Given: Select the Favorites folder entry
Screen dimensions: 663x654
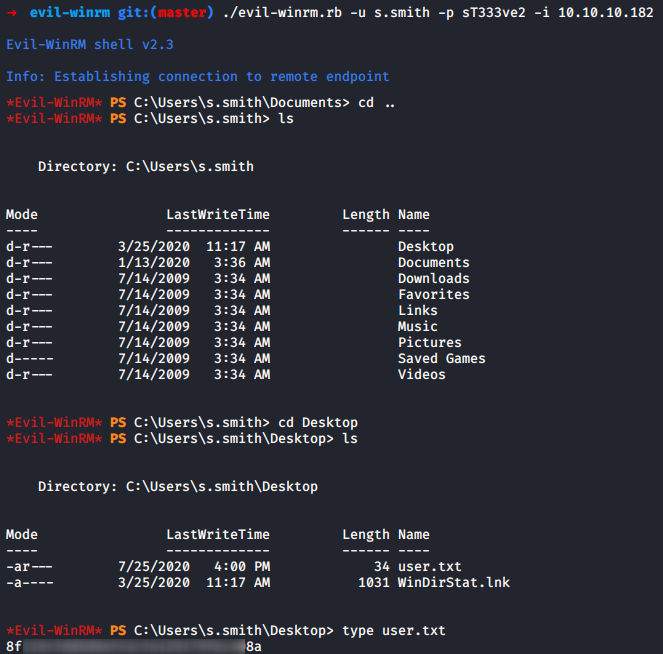Looking at the screenshot, I should coord(433,295).
